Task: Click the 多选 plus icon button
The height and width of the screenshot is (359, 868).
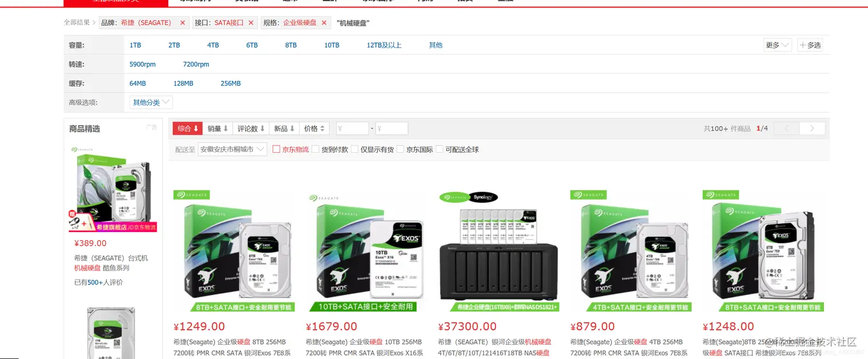Action: 810,45
